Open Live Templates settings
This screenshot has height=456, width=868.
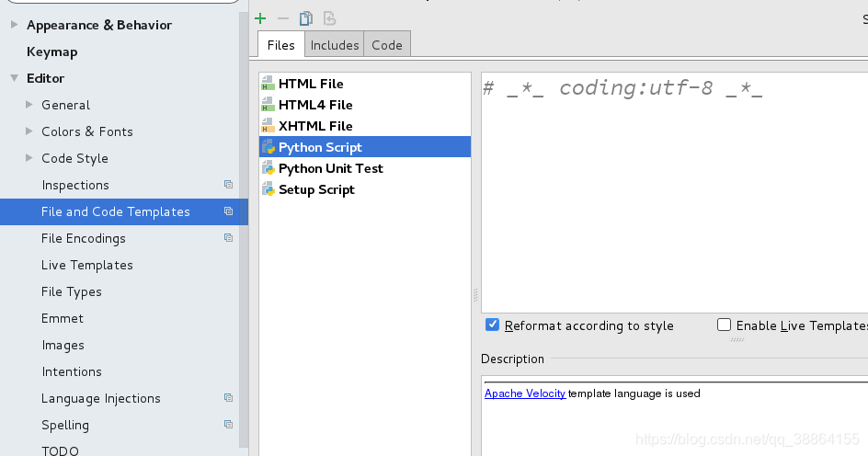[87, 265]
